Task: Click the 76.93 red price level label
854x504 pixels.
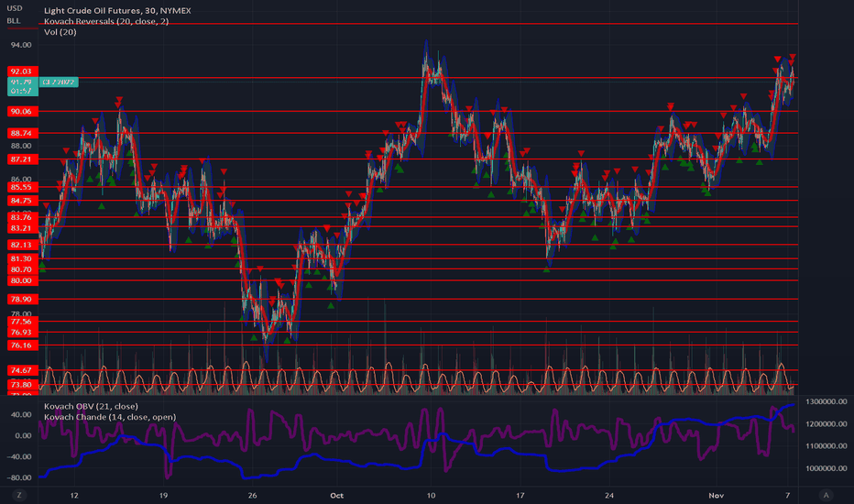Action: tap(21, 332)
